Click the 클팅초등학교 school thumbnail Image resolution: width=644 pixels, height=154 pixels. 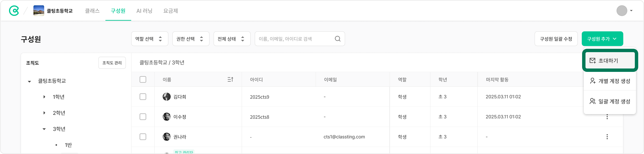pyautogui.click(x=39, y=11)
